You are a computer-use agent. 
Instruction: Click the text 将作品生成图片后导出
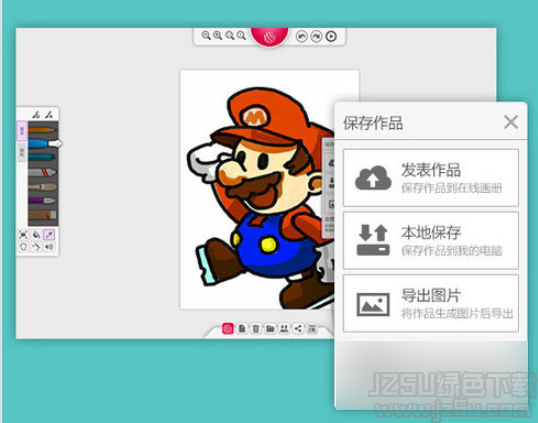pos(457,313)
